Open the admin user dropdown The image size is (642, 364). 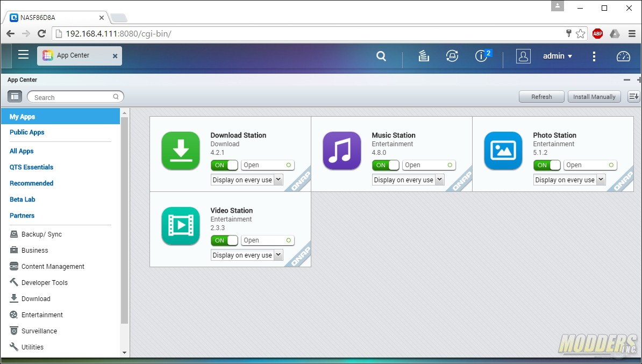(557, 56)
